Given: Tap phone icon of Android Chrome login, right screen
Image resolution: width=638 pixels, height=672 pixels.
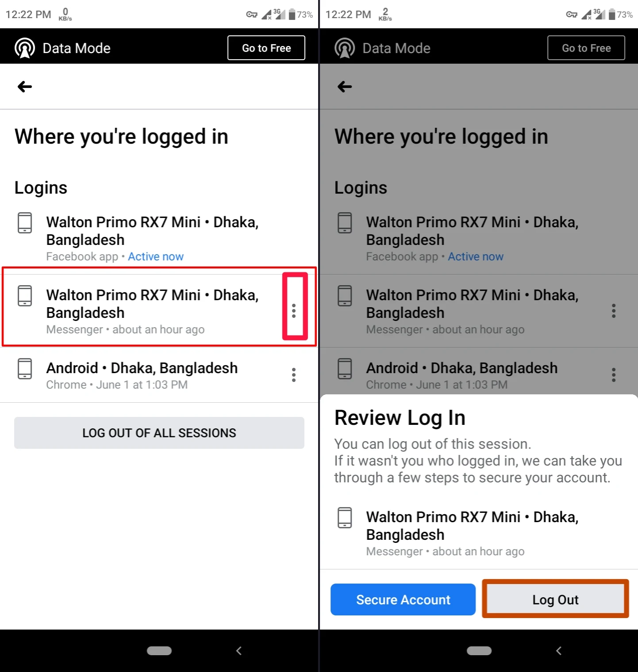Looking at the screenshot, I should click(x=345, y=369).
